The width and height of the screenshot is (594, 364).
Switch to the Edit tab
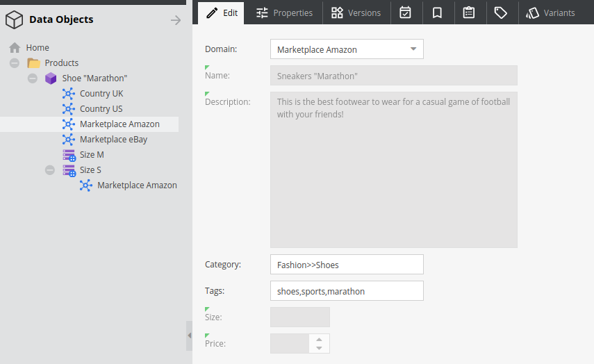point(221,13)
